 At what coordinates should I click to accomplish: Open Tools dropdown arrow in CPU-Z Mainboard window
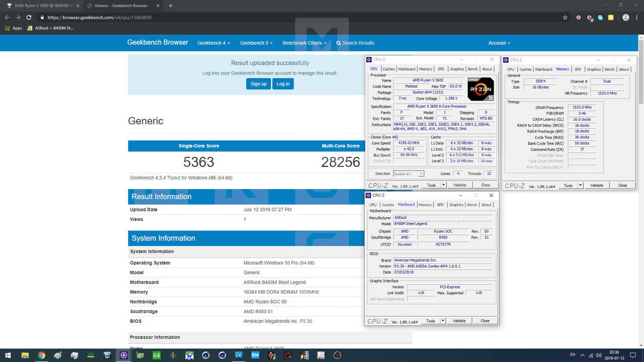tap(443, 321)
